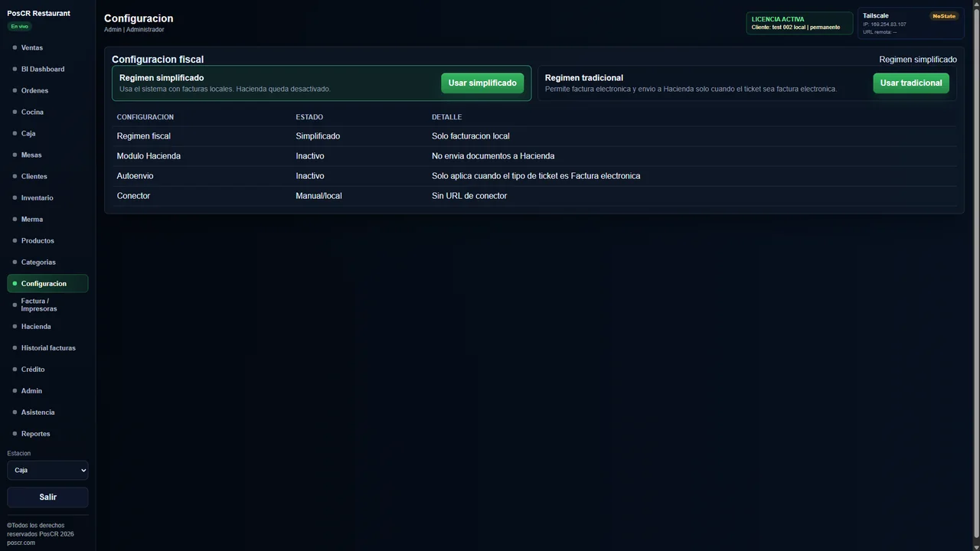Screen dimensions: 980x551
Task: Click the Salir logout button
Action: [x=47, y=497]
